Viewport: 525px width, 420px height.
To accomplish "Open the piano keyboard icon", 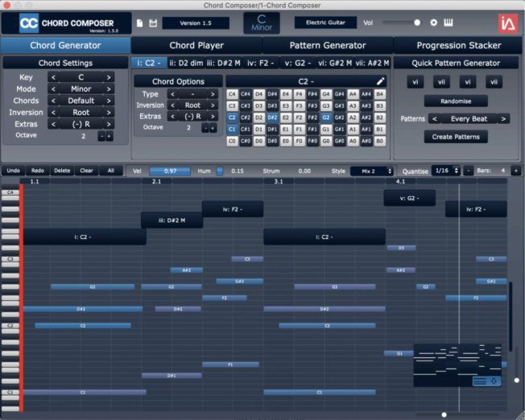I will [x=449, y=23].
